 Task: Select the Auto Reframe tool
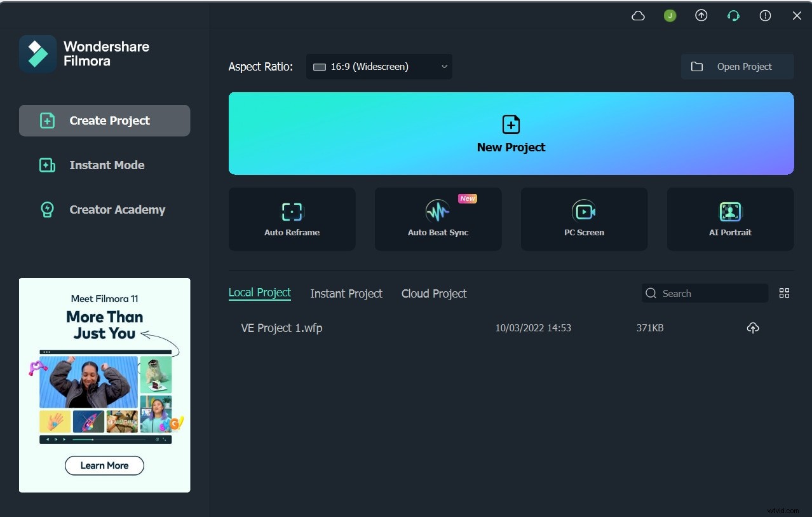[x=292, y=219]
